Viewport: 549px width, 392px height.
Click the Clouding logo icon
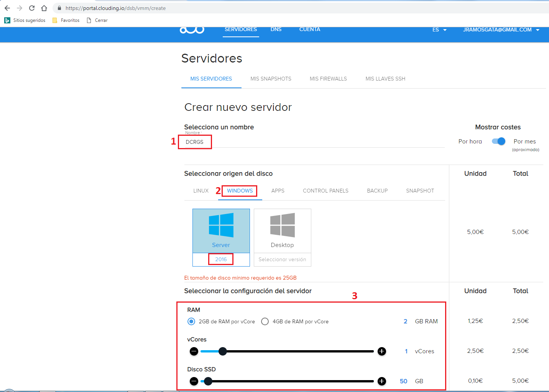[x=192, y=30]
